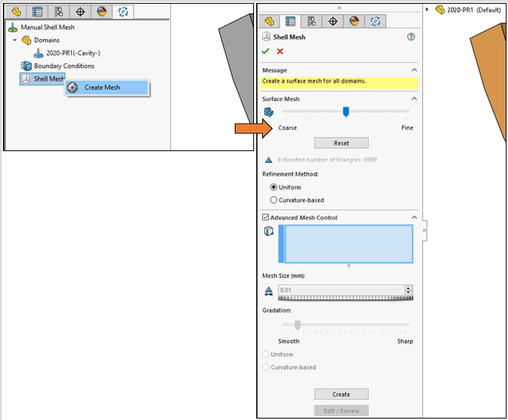Select lower disabled Curvature-based radio button

(266, 367)
